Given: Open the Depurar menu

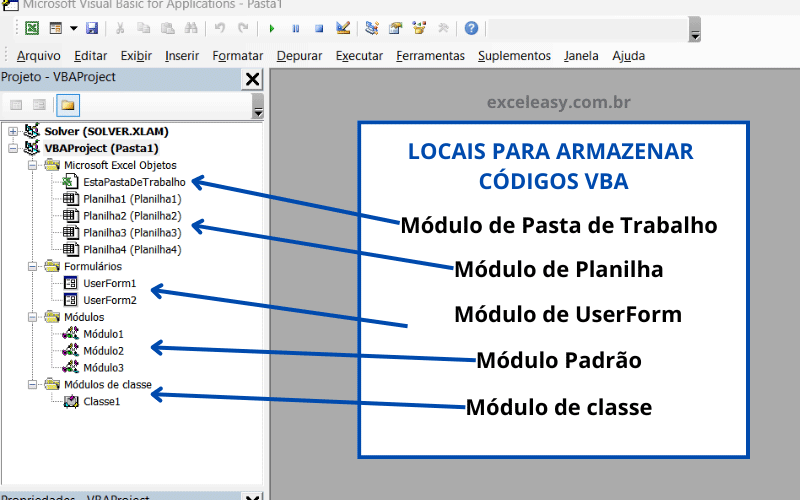Looking at the screenshot, I should pos(299,56).
